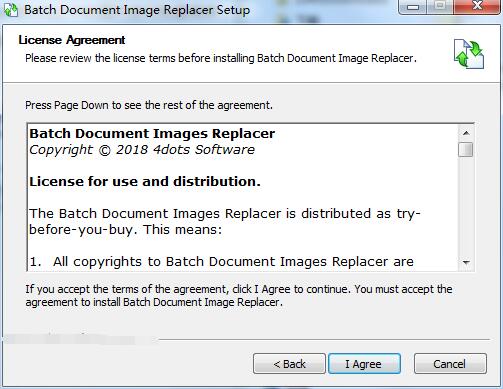Click the green arrows document logo
Image resolution: width=503 pixels, height=389 pixels.
coord(468,54)
